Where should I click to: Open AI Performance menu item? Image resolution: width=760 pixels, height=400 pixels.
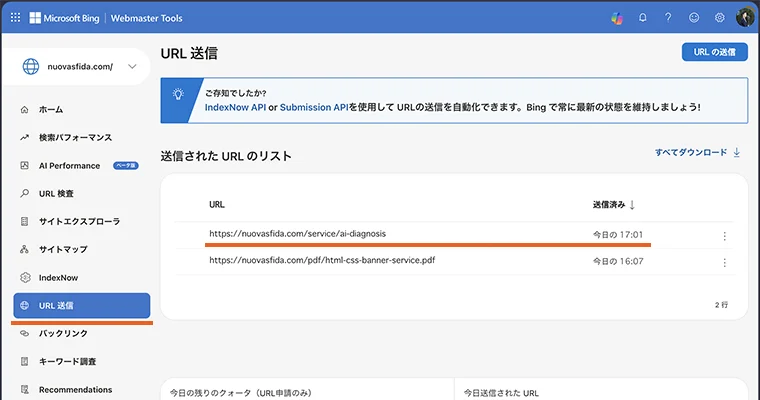[69, 166]
